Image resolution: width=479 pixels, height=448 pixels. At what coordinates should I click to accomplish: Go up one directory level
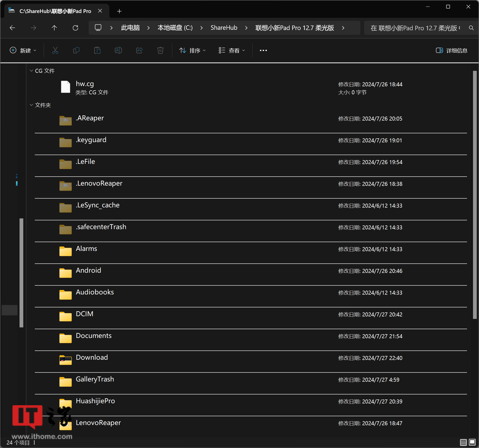tap(54, 28)
